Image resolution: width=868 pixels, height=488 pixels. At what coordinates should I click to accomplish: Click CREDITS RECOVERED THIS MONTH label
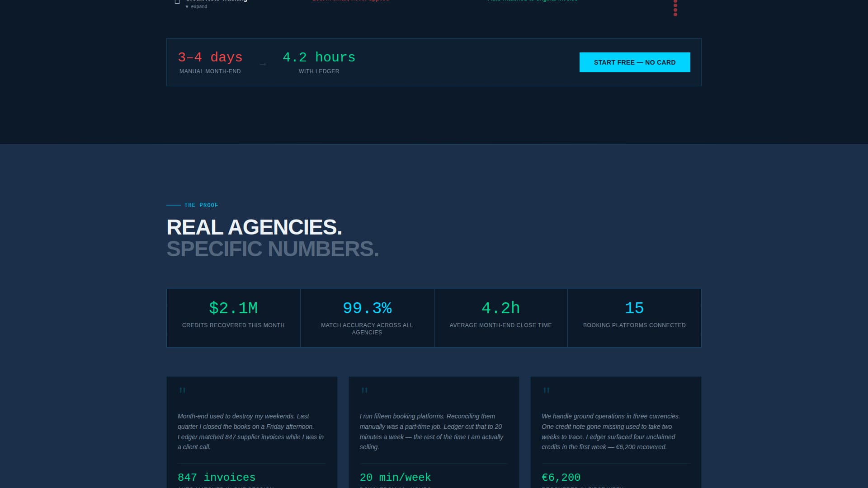click(233, 325)
